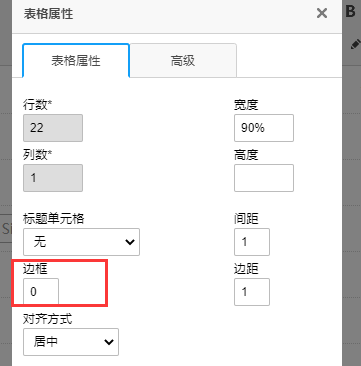The image size is (361, 366).
Task: Open the 高级 tab
Action: 183,61
